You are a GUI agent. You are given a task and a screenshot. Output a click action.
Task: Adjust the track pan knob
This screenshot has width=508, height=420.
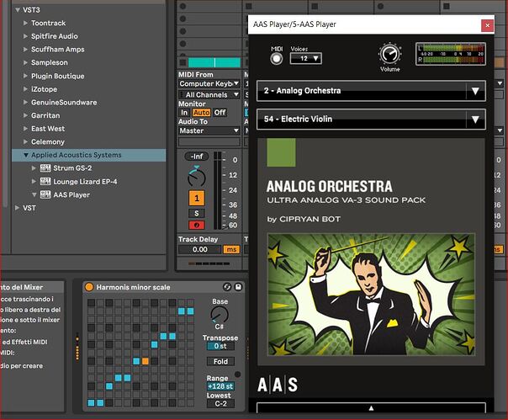coord(197,177)
